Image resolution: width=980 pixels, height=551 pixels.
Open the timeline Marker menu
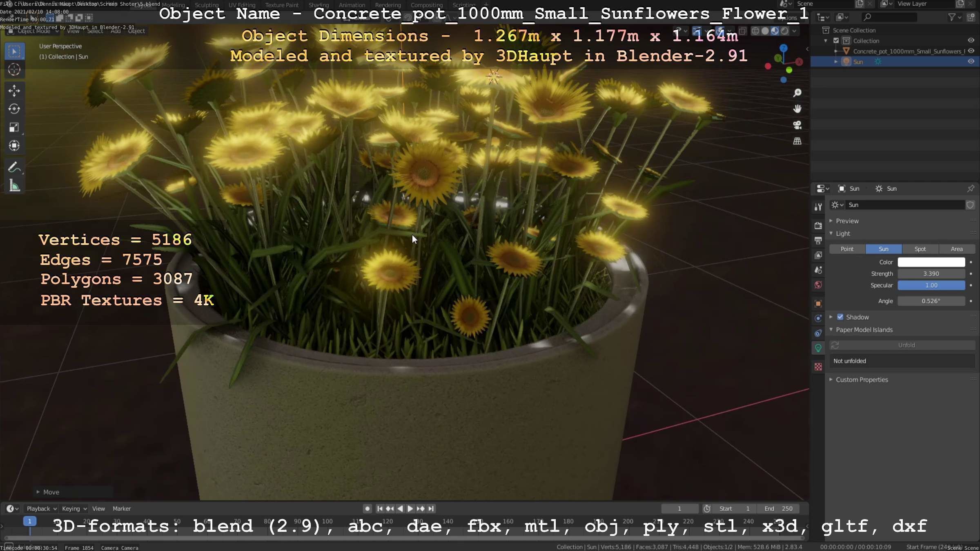122,509
